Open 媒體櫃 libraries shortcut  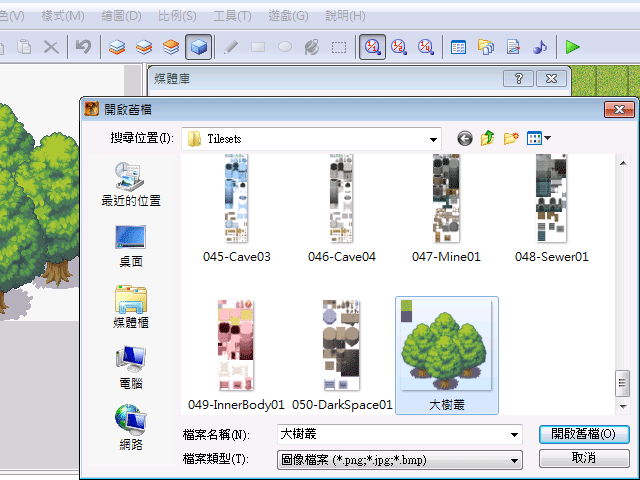(x=131, y=307)
